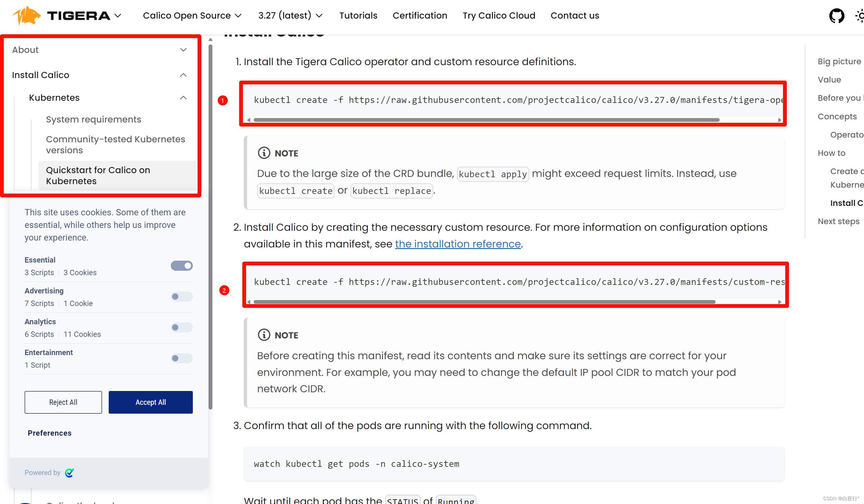Jump to Big picture in table of contents
The width and height of the screenshot is (864, 504).
click(839, 61)
